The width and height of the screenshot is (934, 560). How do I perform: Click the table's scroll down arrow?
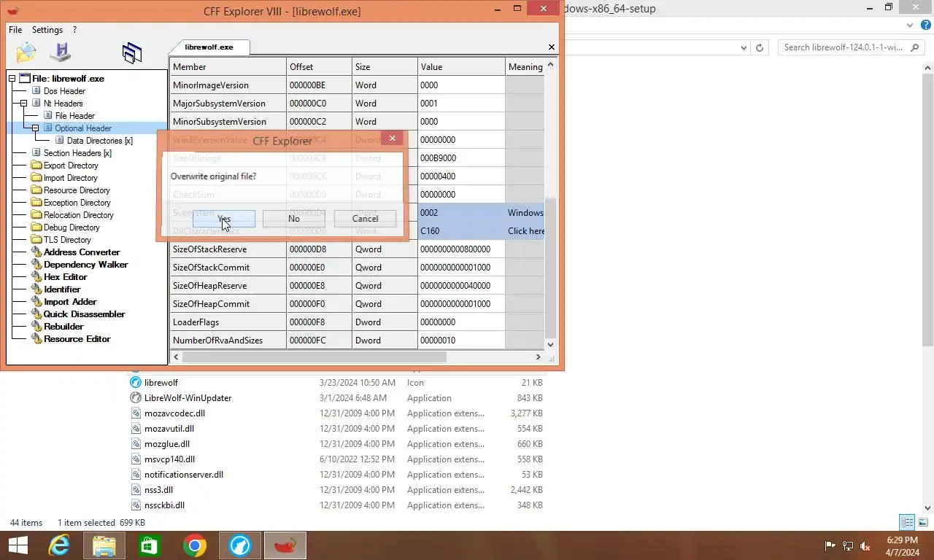click(x=551, y=345)
